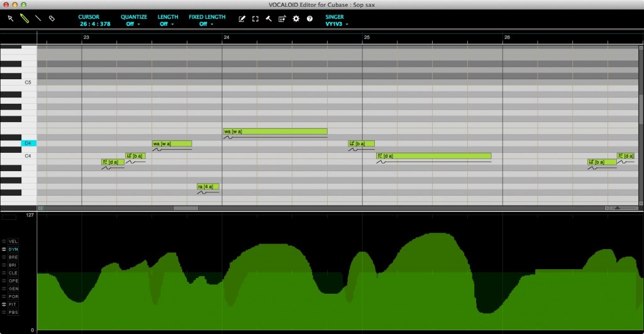Image resolution: width=644 pixels, height=334 pixels.
Task: Switch to the POR parameter lane
Action: [x=13, y=297]
